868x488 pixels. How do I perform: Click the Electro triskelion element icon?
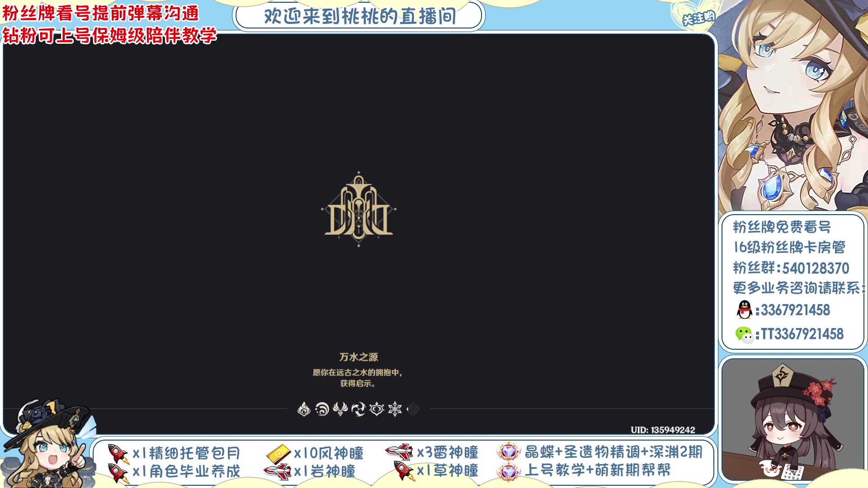click(x=359, y=409)
